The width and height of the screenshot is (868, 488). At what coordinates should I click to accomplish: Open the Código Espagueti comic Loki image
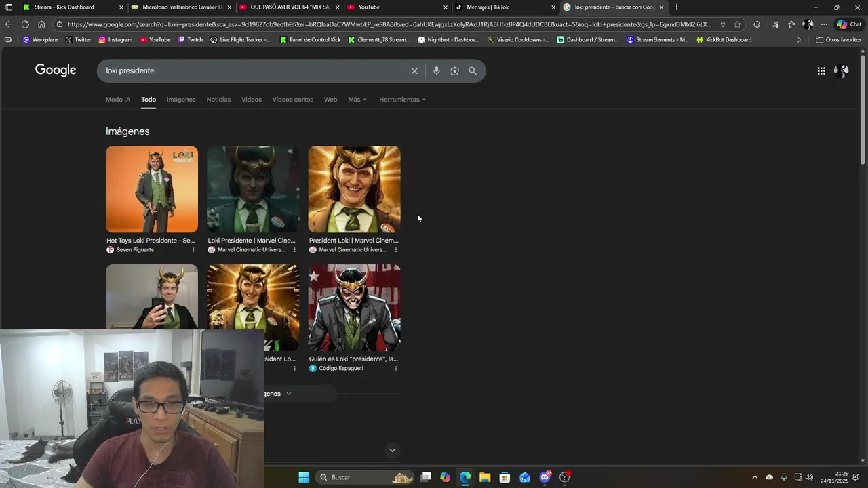(355, 308)
